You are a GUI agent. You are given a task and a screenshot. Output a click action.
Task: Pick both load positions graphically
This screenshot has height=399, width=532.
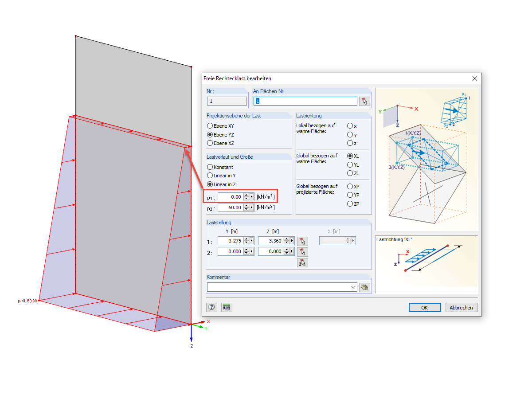tap(302, 262)
